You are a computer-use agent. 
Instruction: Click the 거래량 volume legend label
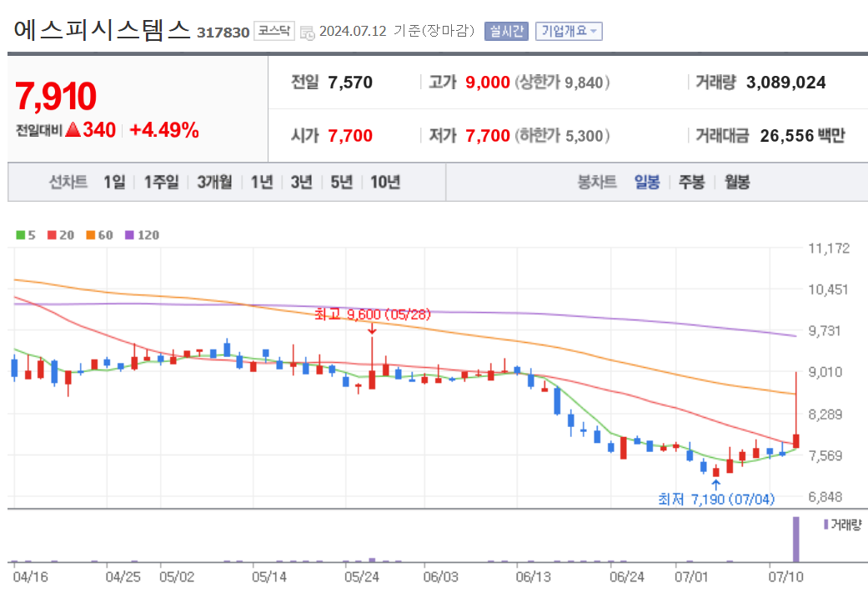coord(846,525)
